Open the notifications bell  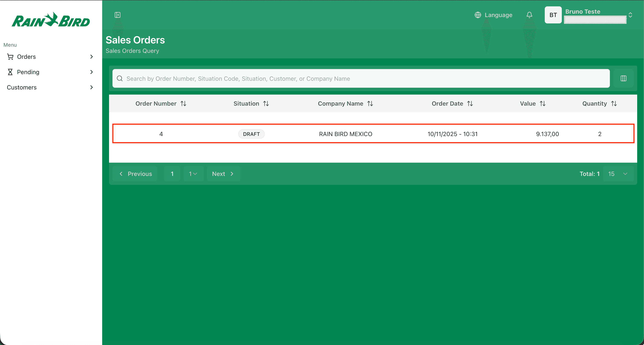pyautogui.click(x=529, y=15)
